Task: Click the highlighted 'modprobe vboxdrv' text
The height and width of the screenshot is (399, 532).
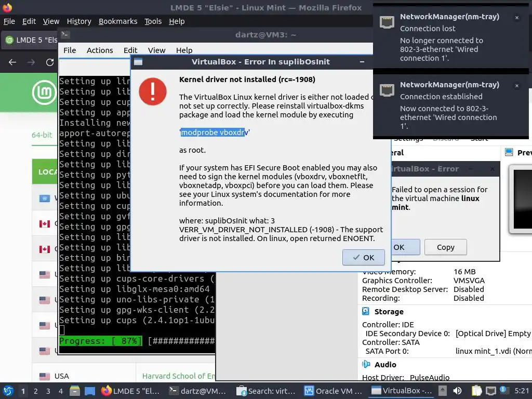Action: pyautogui.click(x=214, y=132)
